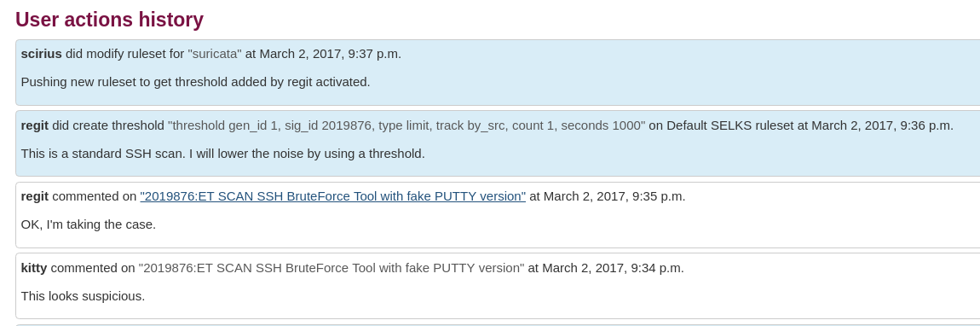The height and width of the screenshot is (326, 980).
Task: Open the underlined ET SCAN SSH BruteForce rule link
Action: 332,196
